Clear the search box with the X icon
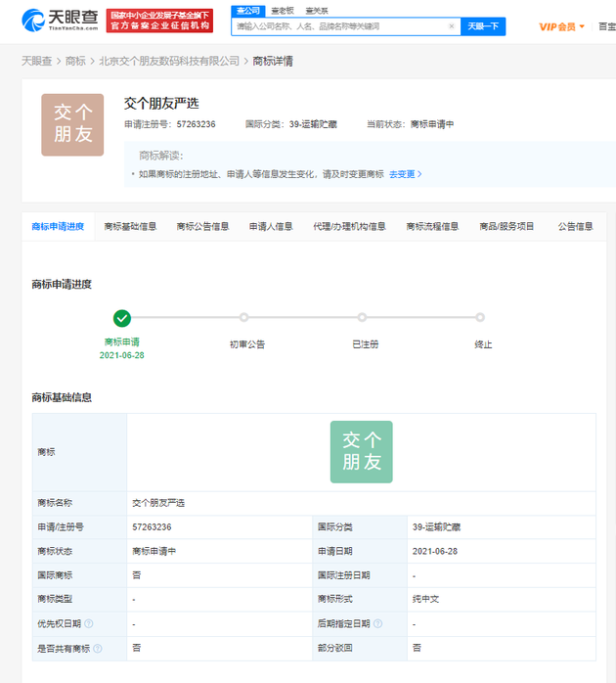Viewport: 616px width, 683px height. 451,26
